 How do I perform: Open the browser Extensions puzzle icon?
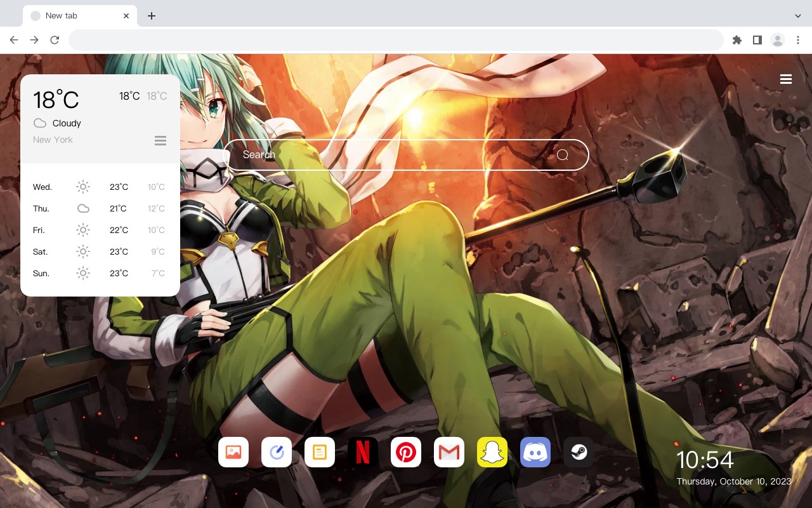737,40
